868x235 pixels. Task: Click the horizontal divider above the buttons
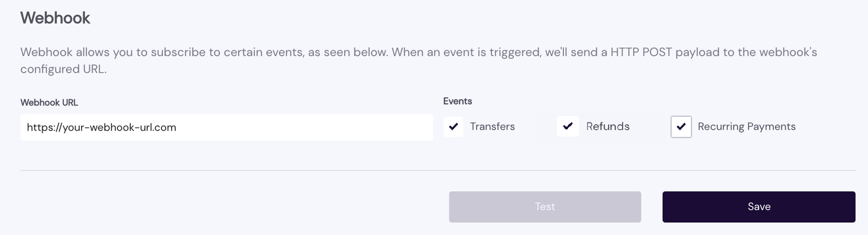click(x=438, y=170)
